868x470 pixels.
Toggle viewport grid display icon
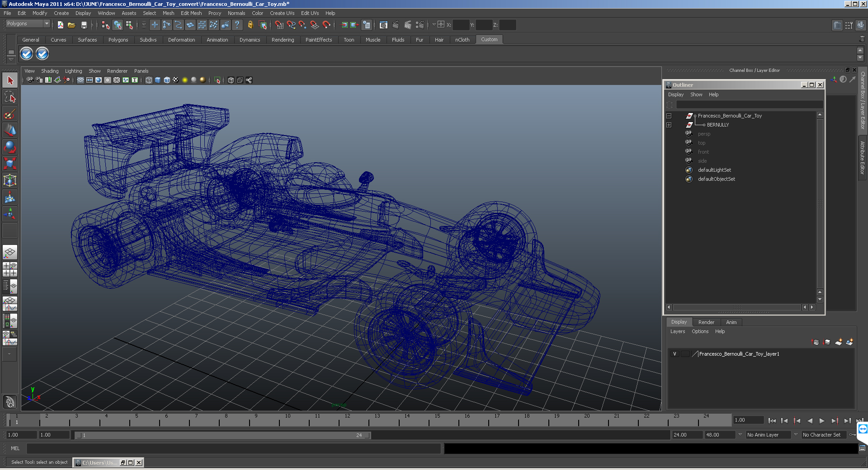tap(80, 80)
